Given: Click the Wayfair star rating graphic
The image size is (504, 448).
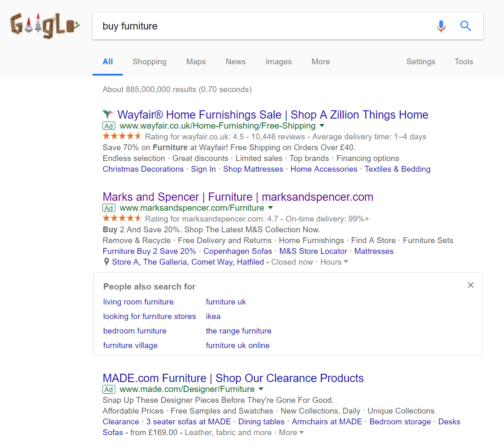Looking at the screenshot, I should 122,136.
